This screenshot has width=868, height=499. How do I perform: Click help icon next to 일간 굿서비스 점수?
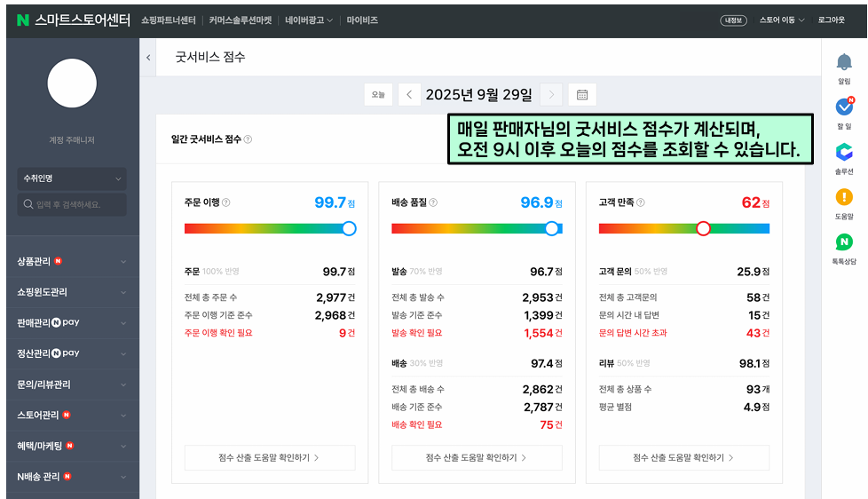(x=248, y=139)
